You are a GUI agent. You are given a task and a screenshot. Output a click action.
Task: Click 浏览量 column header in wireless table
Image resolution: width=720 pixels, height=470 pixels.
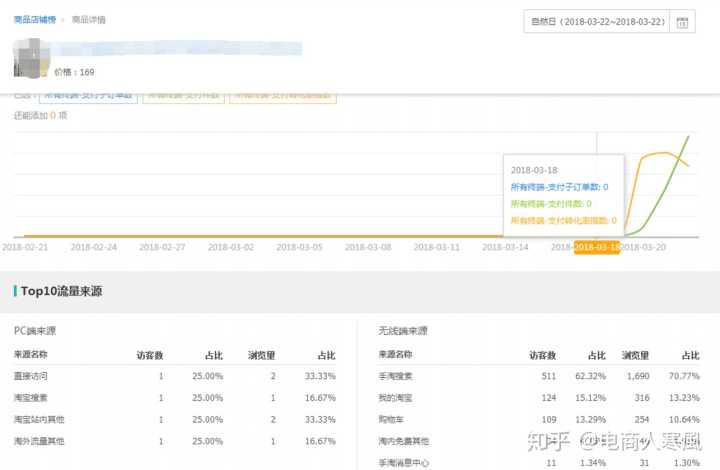[635, 355]
